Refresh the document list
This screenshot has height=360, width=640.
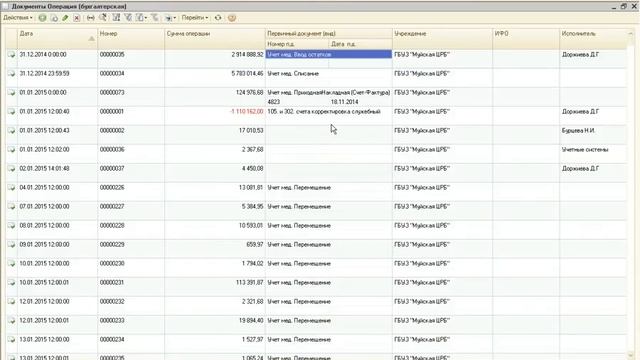(x=218, y=18)
